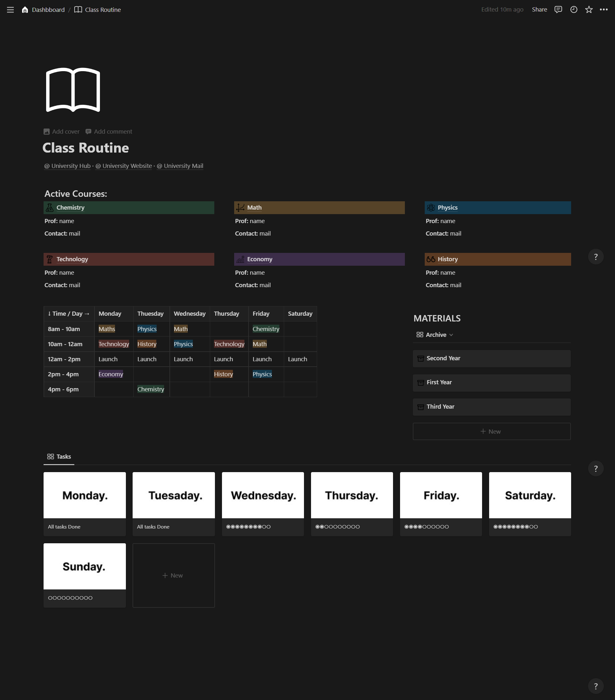Open the University Hub link
Image resolution: width=615 pixels, height=700 pixels.
67,166
